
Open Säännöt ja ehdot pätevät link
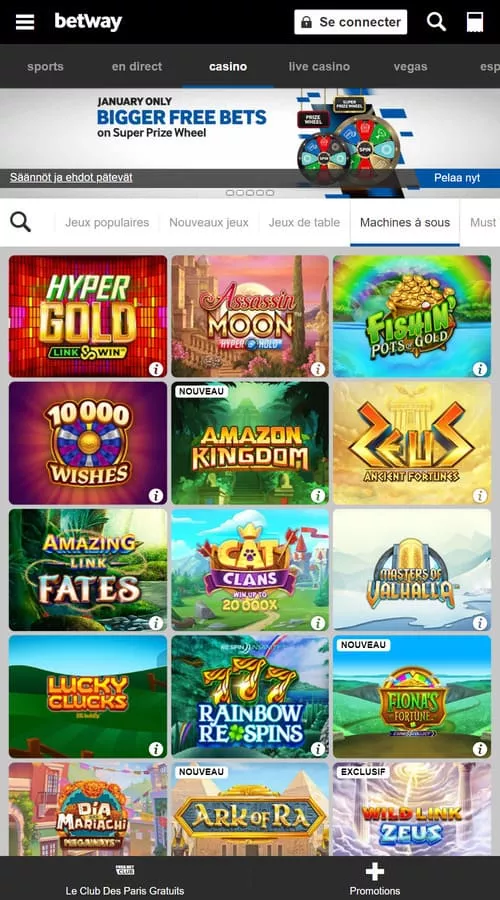71,177
